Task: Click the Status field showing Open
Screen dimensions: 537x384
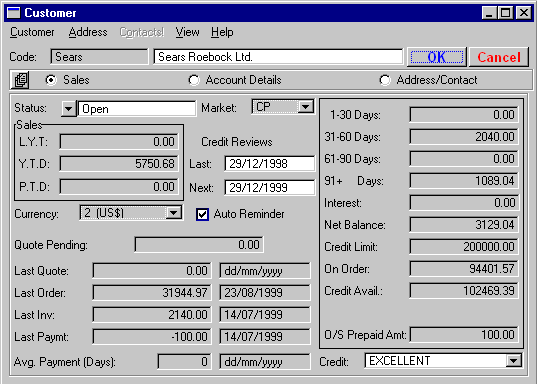Action: [137, 109]
